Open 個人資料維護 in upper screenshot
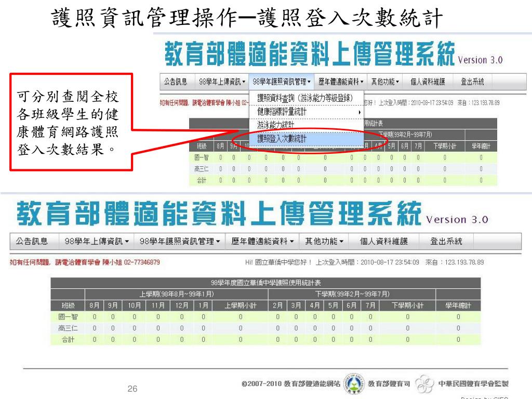 [428, 82]
